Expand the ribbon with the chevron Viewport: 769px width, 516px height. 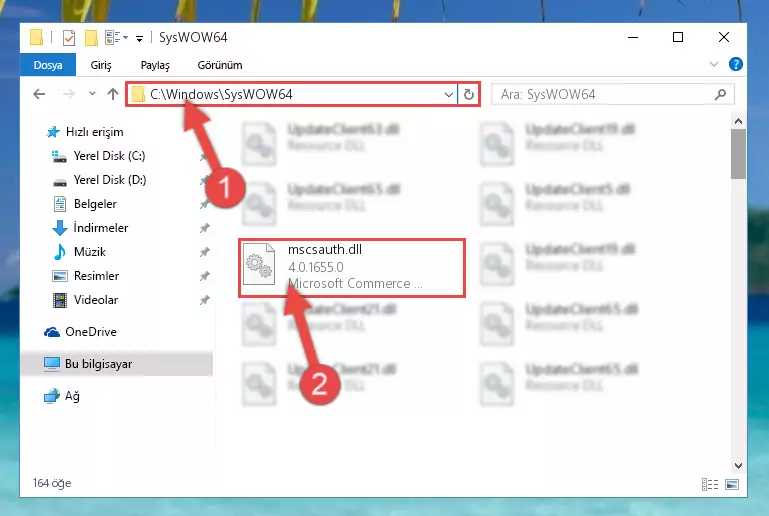[714, 64]
